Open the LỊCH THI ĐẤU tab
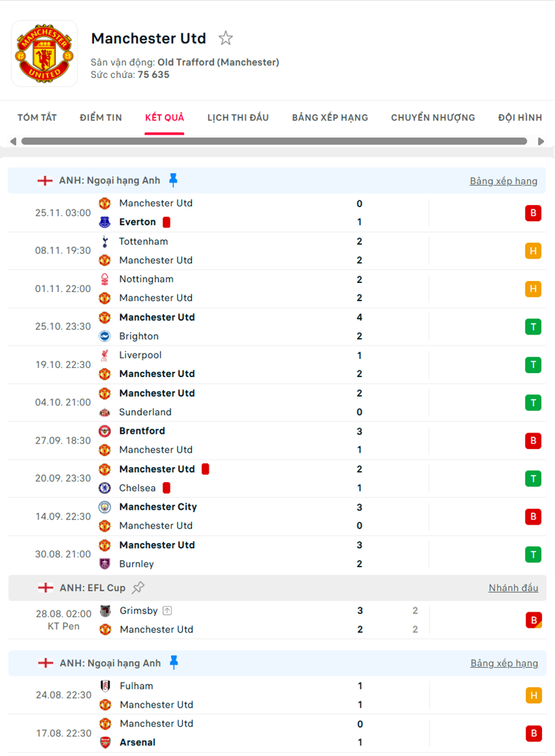Image resolution: width=555 pixels, height=756 pixels. tap(238, 118)
